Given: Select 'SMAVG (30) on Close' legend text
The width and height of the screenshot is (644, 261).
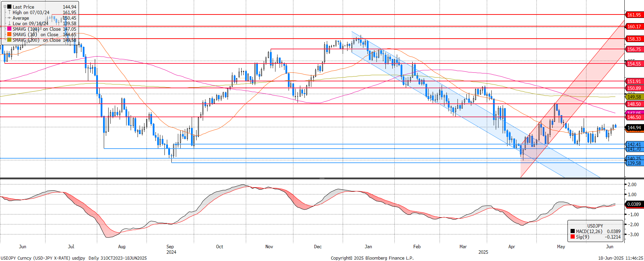Looking at the screenshot, I should pos(36,34).
